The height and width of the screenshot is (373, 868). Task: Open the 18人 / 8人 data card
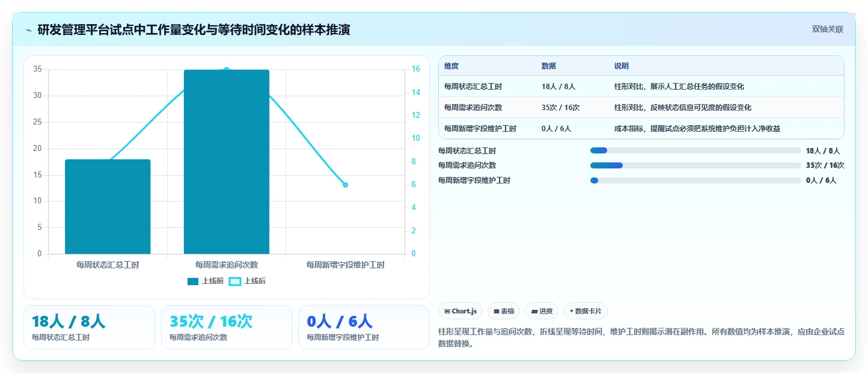tap(89, 327)
